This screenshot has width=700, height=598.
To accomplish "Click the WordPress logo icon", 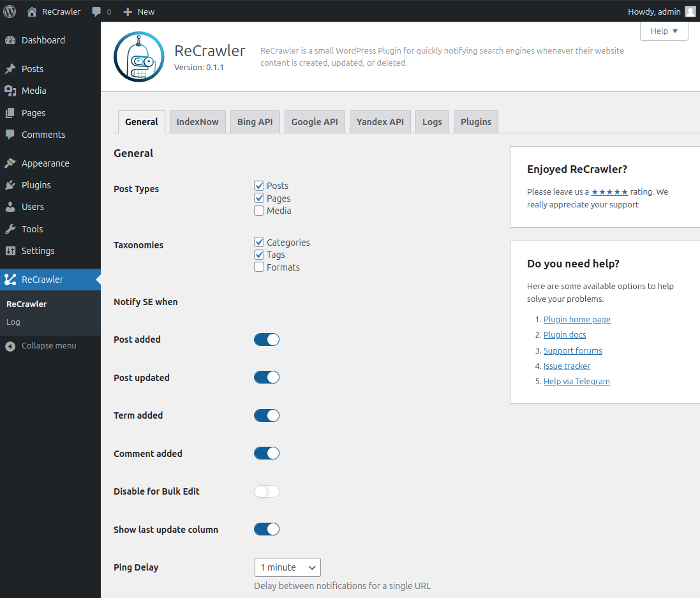I will click(10, 11).
